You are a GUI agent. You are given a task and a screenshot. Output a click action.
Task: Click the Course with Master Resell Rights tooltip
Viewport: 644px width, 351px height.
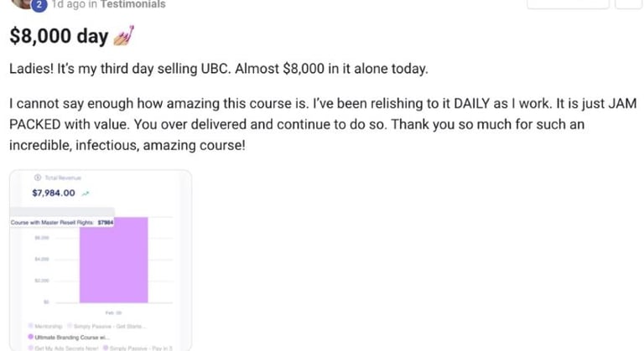(63, 223)
